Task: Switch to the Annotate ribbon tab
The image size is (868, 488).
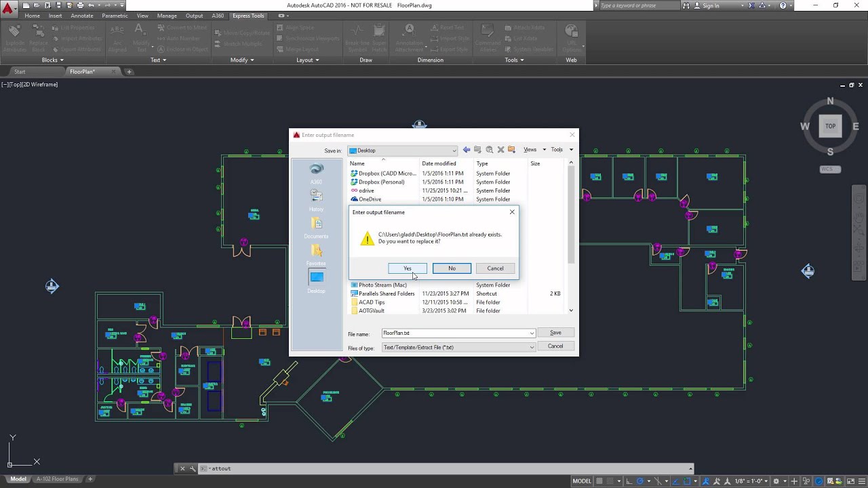Action: click(x=82, y=16)
